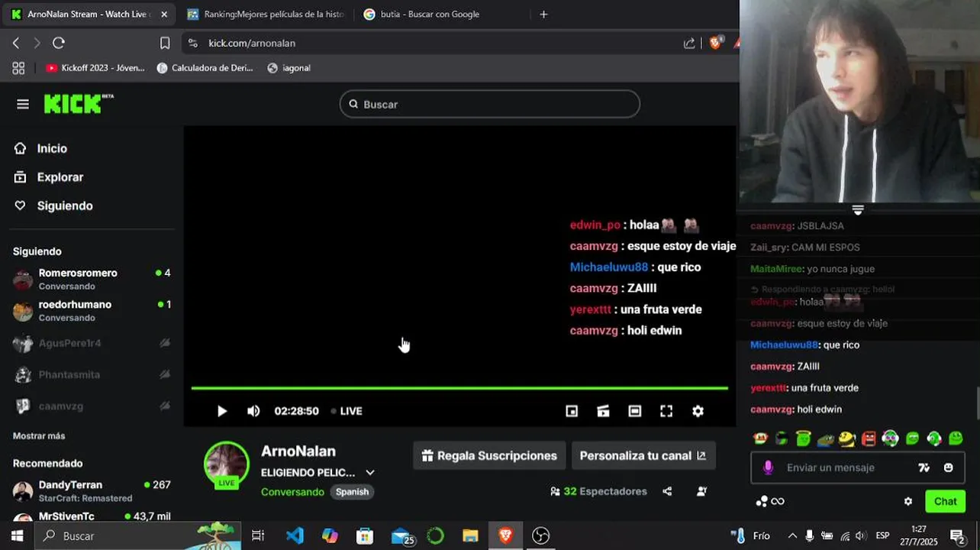Click the channel points dots icon
Viewport: 980px width, 550px height.
pyautogui.click(x=762, y=501)
